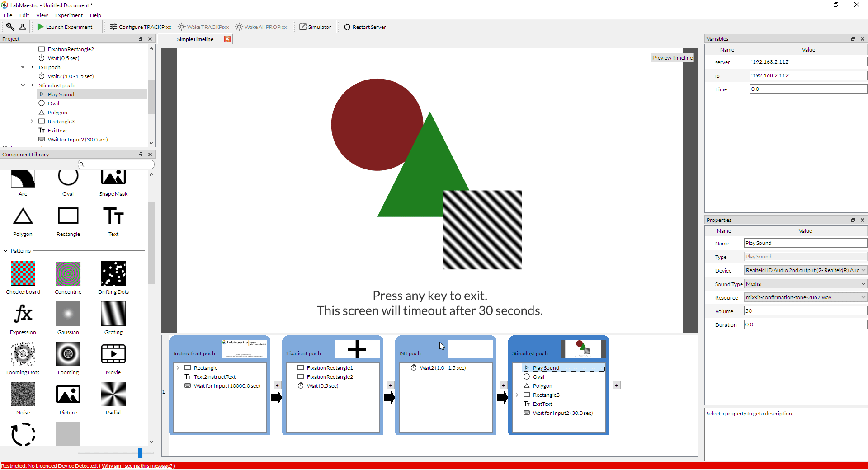Open the Sound Type dropdown showing Media
The image size is (868, 470).
(805, 284)
